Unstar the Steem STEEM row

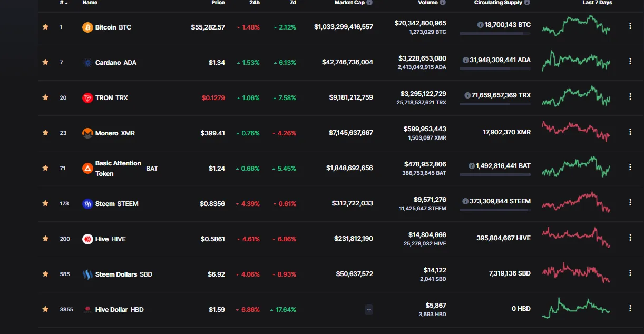45,203
